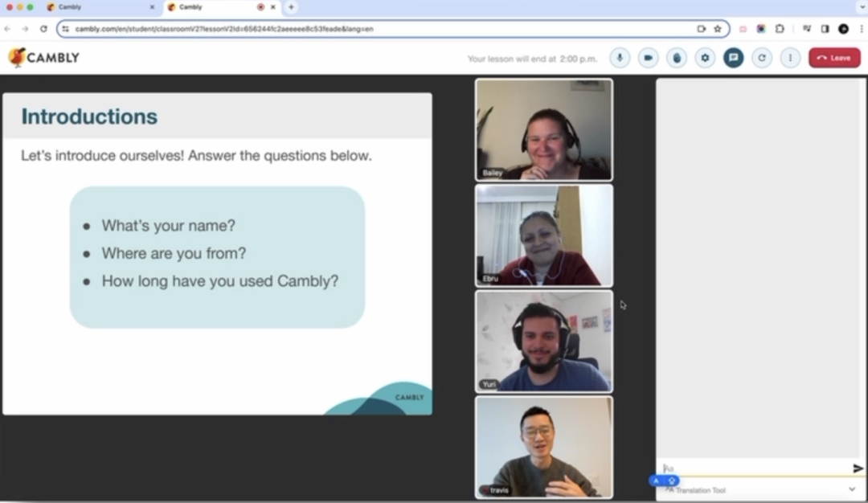This screenshot has height=503, width=868.
Task: Click the camera indicator in address bar
Action: [702, 29]
